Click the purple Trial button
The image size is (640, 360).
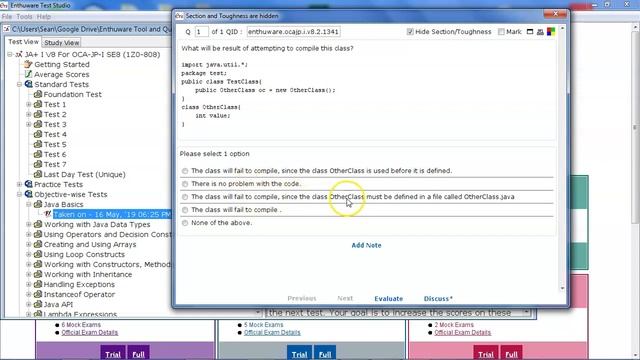[x=113, y=353]
